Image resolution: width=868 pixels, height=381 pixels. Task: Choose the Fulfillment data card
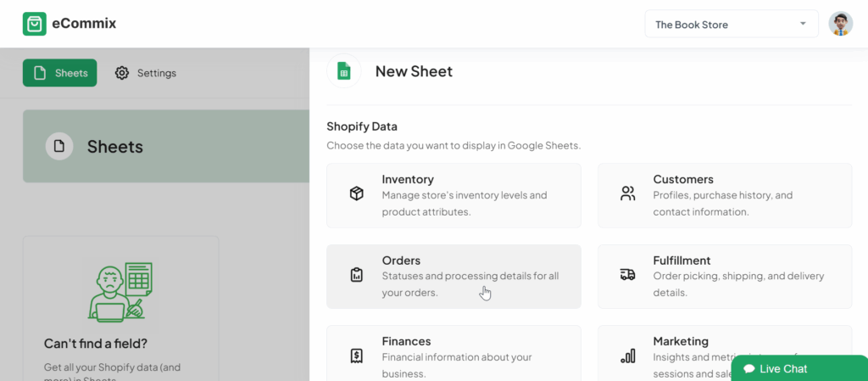(x=725, y=277)
